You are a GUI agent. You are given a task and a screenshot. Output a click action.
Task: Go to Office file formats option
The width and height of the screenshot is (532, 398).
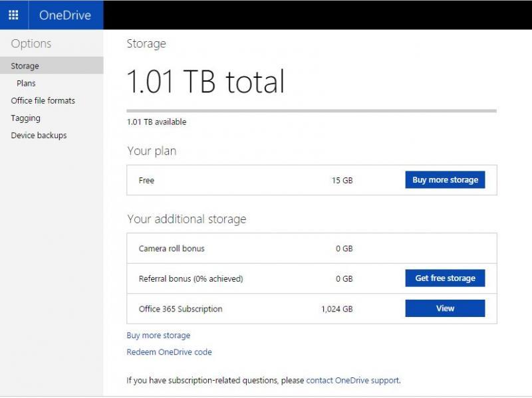pos(43,101)
